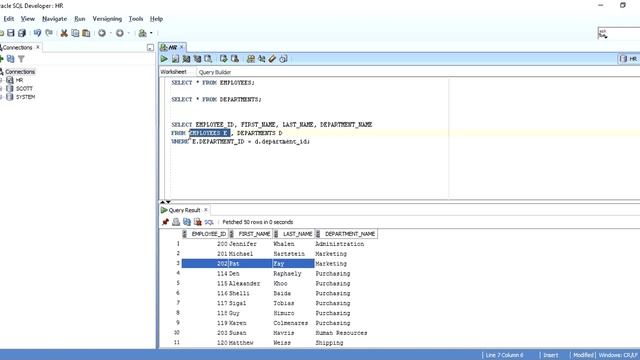Sort by EMPLOYEE_ID column header
Image resolution: width=640 pixels, height=360 pixels.
pos(205,234)
